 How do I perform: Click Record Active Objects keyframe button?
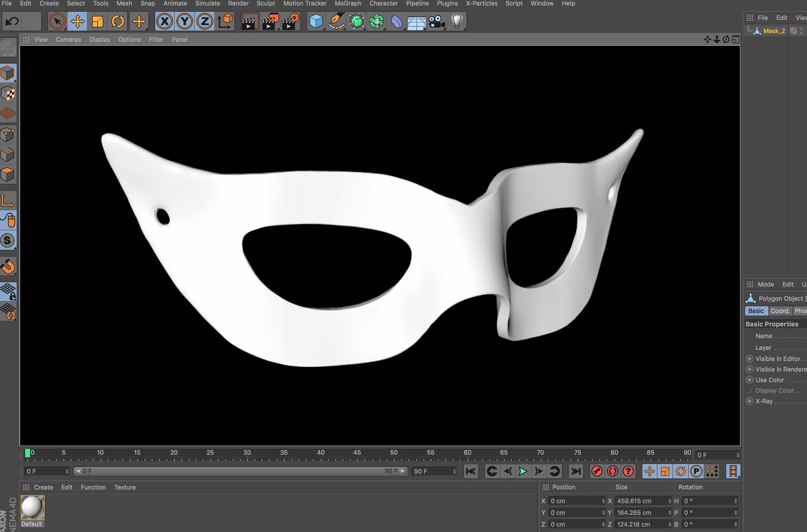tap(597, 471)
